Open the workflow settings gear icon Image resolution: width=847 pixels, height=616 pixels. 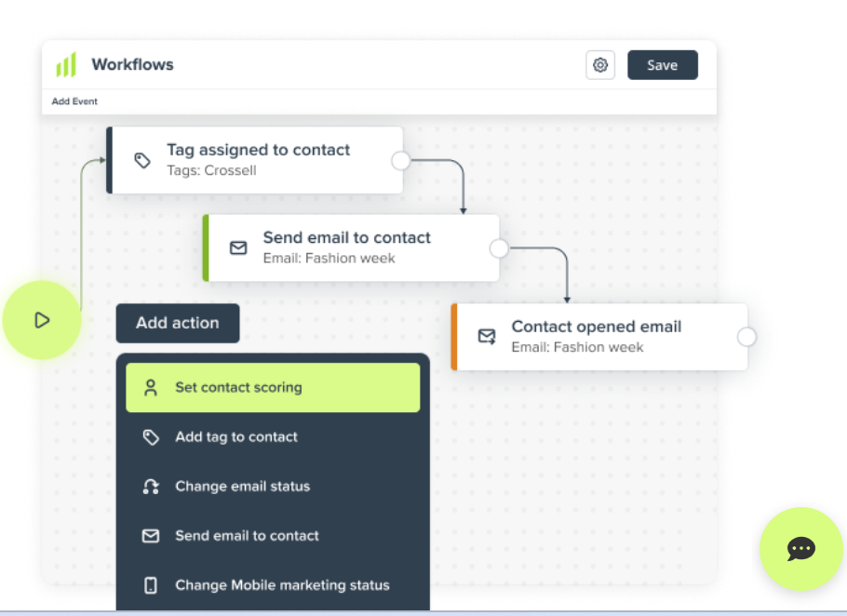pyautogui.click(x=600, y=65)
